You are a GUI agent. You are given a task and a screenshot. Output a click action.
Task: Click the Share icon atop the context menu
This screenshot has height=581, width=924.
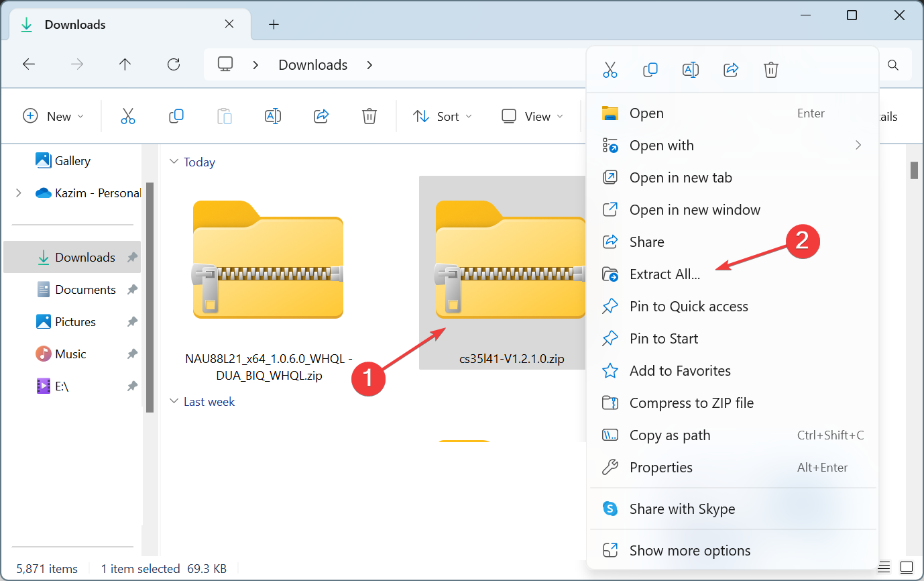coord(731,70)
